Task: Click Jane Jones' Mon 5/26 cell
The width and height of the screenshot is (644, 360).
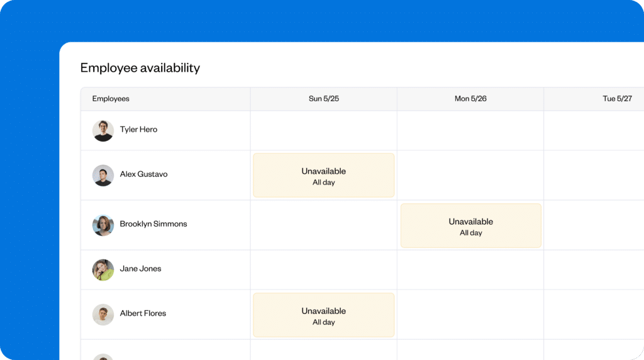Action: pyautogui.click(x=470, y=270)
